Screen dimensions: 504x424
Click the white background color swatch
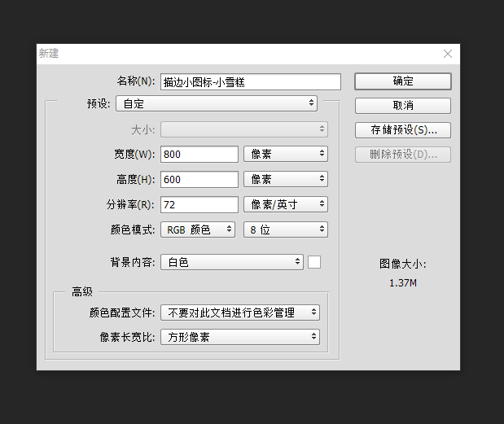[314, 262]
